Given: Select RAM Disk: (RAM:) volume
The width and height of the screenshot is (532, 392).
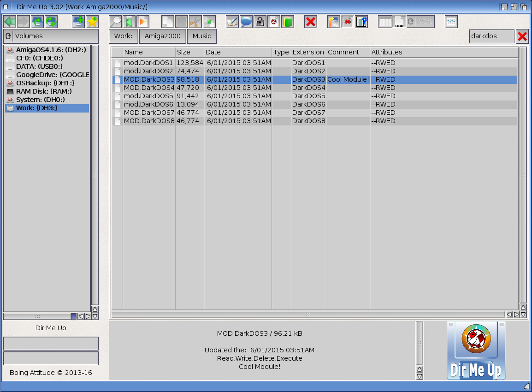Looking at the screenshot, I should [47, 92].
